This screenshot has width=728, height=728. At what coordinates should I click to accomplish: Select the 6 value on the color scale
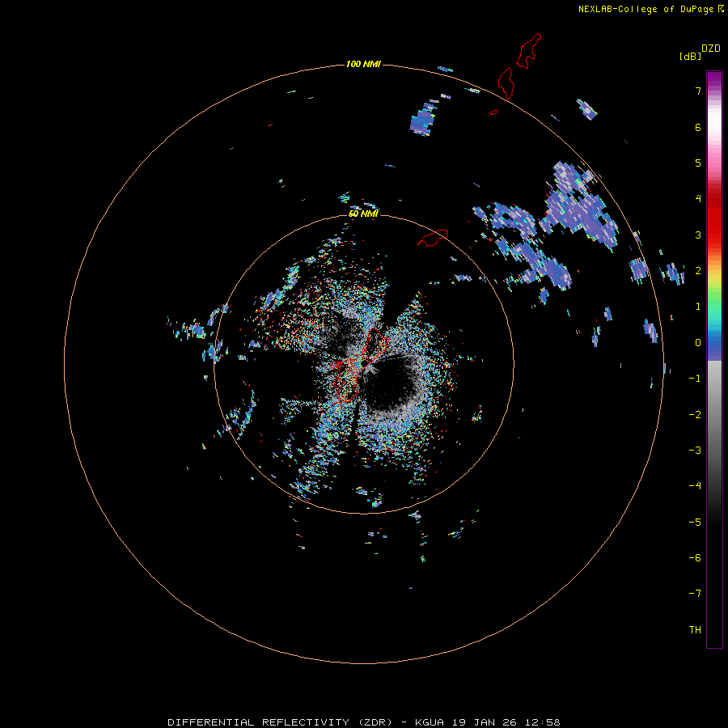point(698,127)
